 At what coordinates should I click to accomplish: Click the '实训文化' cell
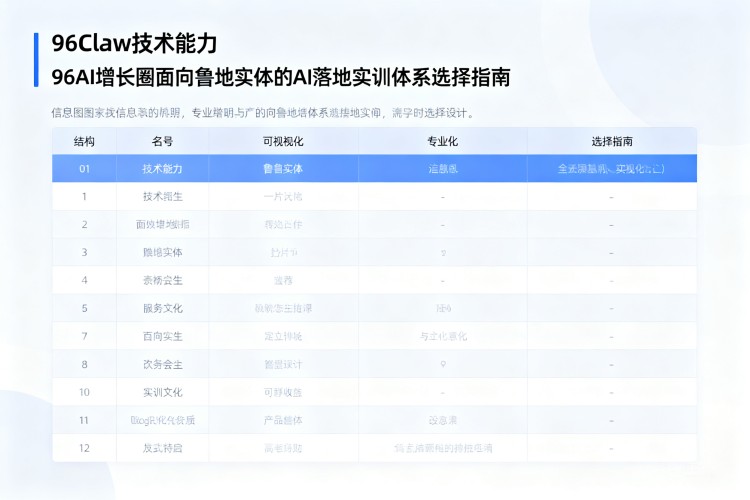163,392
